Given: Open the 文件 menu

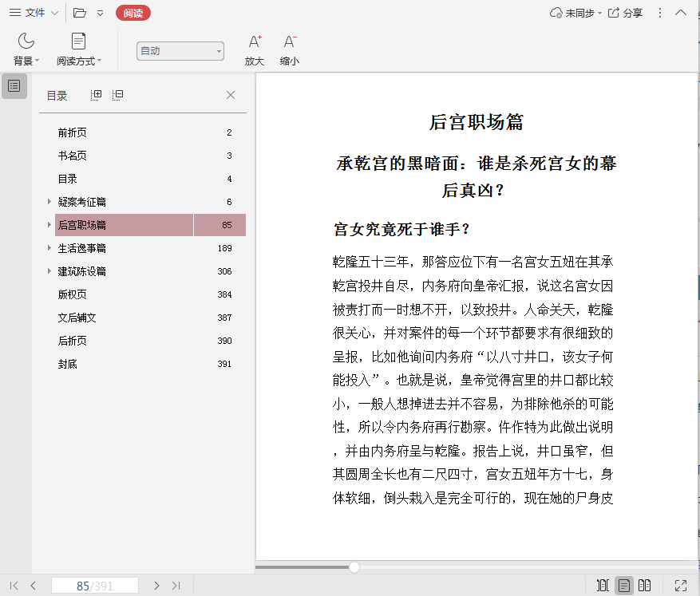Looking at the screenshot, I should coord(34,13).
